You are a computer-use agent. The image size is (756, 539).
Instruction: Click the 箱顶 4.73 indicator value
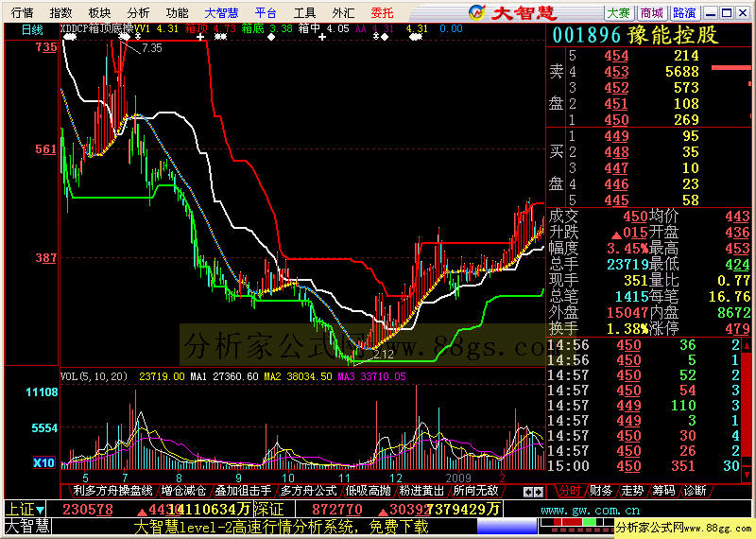click(x=211, y=29)
